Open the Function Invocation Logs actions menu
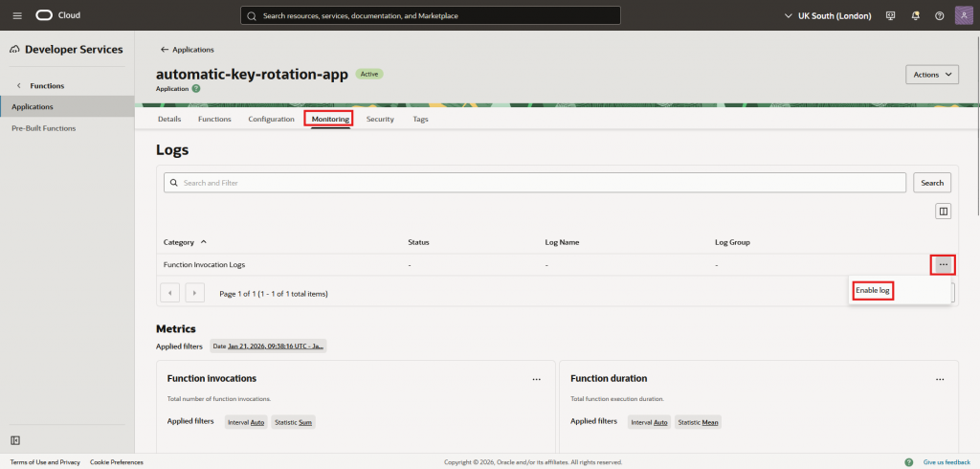The image size is (980, 469). coord(943,264)
